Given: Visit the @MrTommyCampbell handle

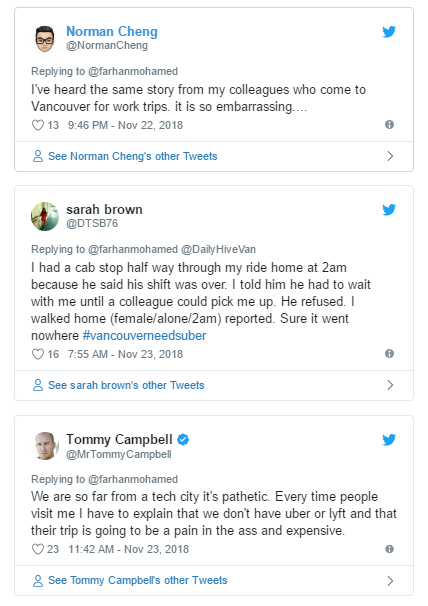Looking at the screenshot, I should pyautogui.click(x=119, y=454).
